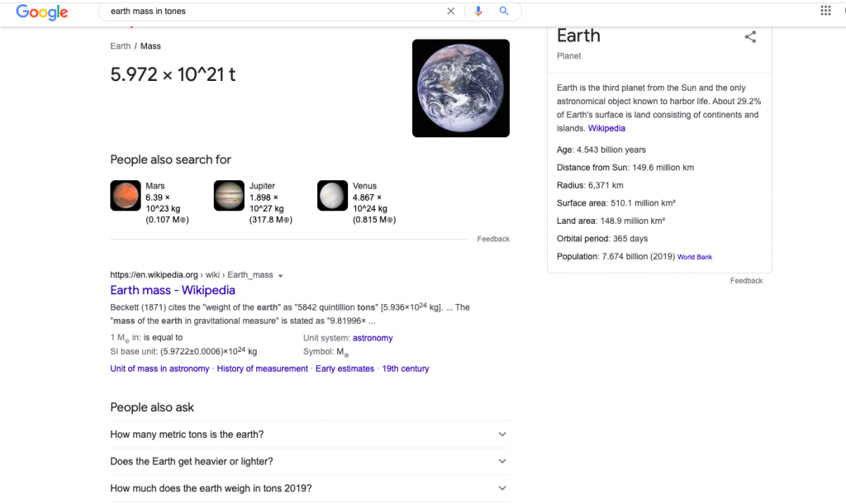Screen dimensions: 846x504
Task: Open the 'Earth mass - Wikipedia' result
Action: point(173,290)
